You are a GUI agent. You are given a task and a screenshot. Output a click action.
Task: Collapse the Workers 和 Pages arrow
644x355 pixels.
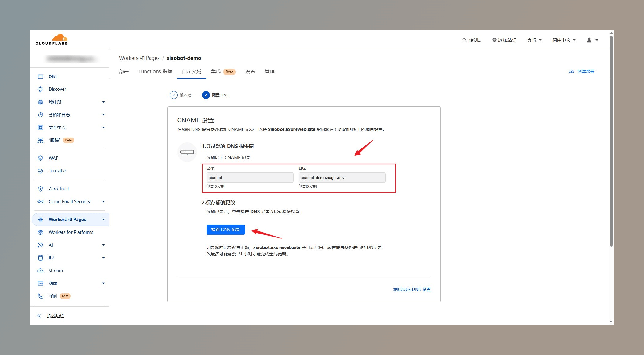tap(104, 220)
